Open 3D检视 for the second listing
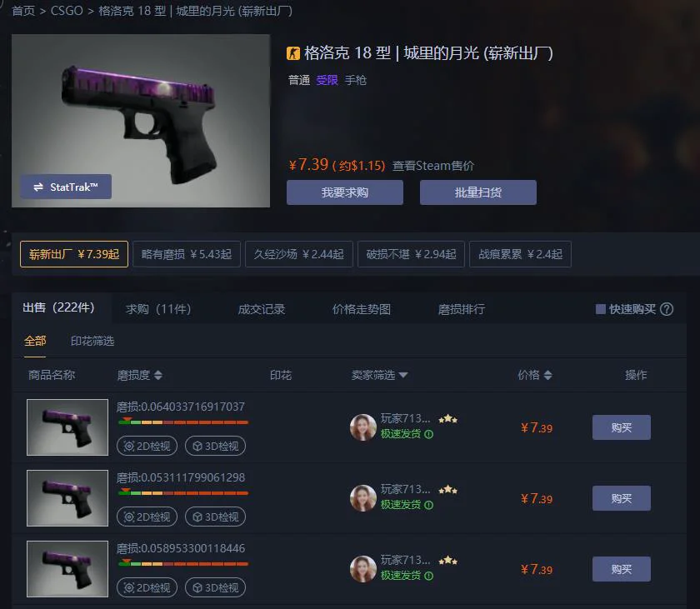The width and height of the screenshot is (700, 609). click(x=215, y=517)
